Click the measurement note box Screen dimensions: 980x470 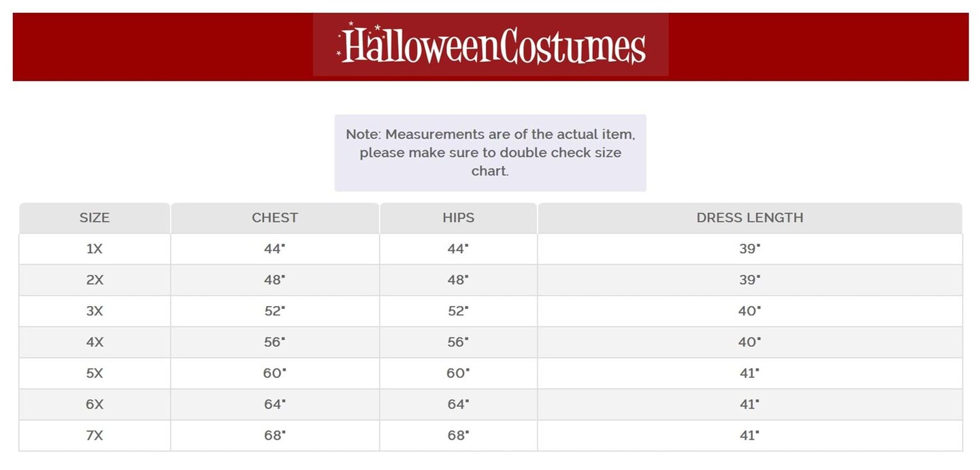coord(490,152)
